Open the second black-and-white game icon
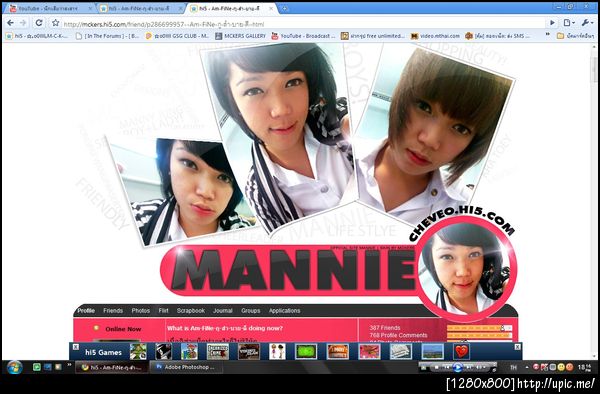600x394 pixels. click(163, 352)
